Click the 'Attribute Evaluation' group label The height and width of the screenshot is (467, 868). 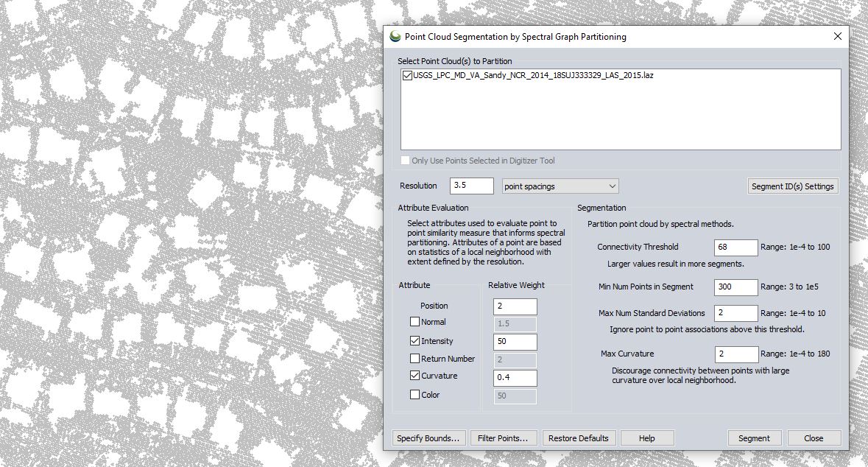433,208
